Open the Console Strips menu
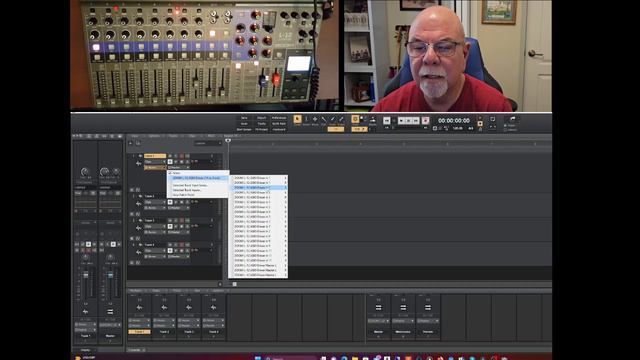 click(x=156, y=291)
